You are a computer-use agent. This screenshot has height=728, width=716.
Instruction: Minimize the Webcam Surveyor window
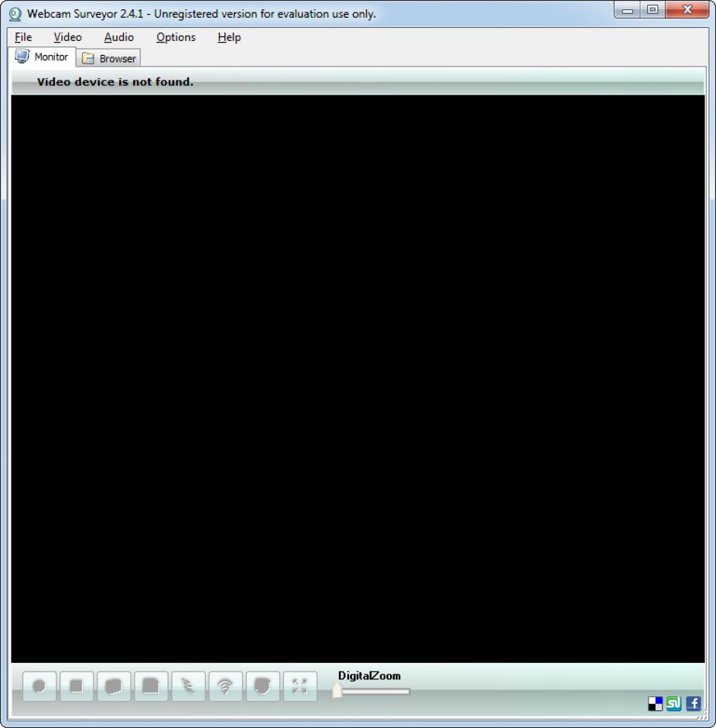(627, 10)
